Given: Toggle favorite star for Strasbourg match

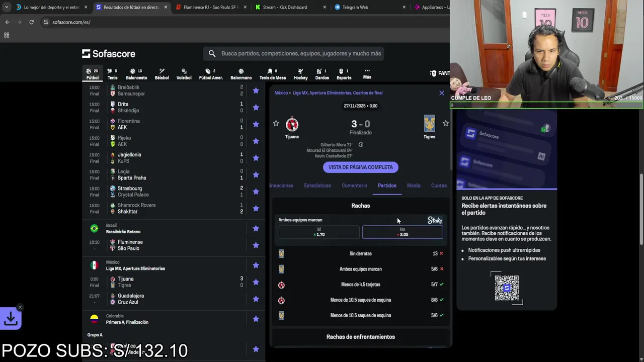Looking at the screenshot, I should [x=256, y=192].
